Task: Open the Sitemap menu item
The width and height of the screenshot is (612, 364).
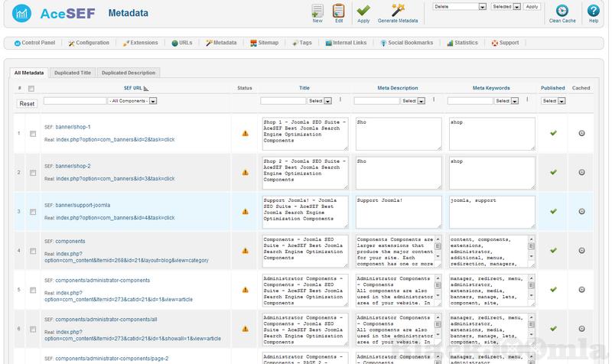Action: point(262,43)
